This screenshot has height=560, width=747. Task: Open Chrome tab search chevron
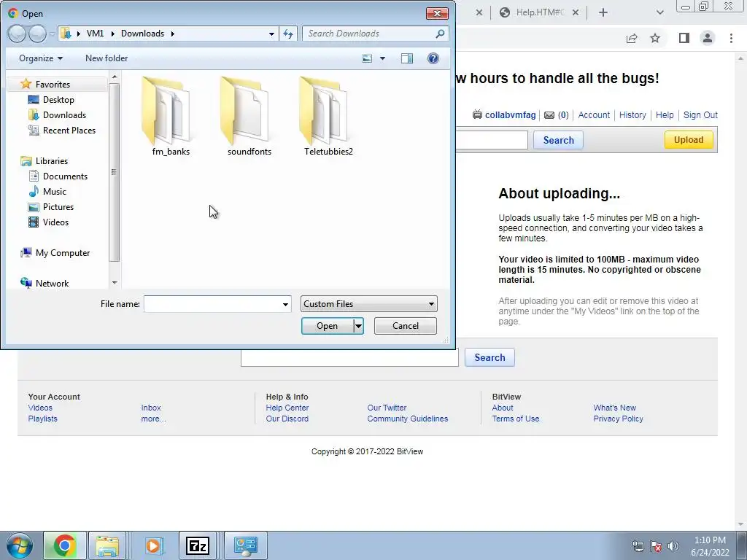[x=659, y=12]
